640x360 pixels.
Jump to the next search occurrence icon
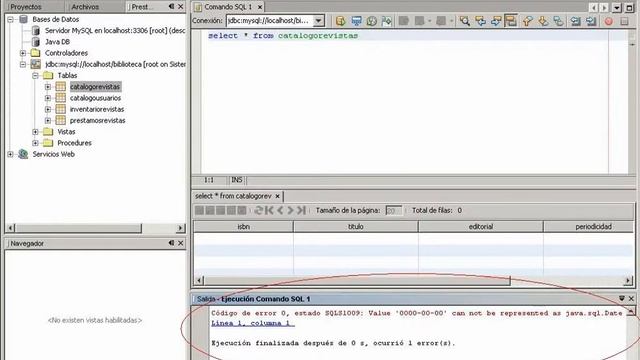pyautogui.click(x=496, y=21)
